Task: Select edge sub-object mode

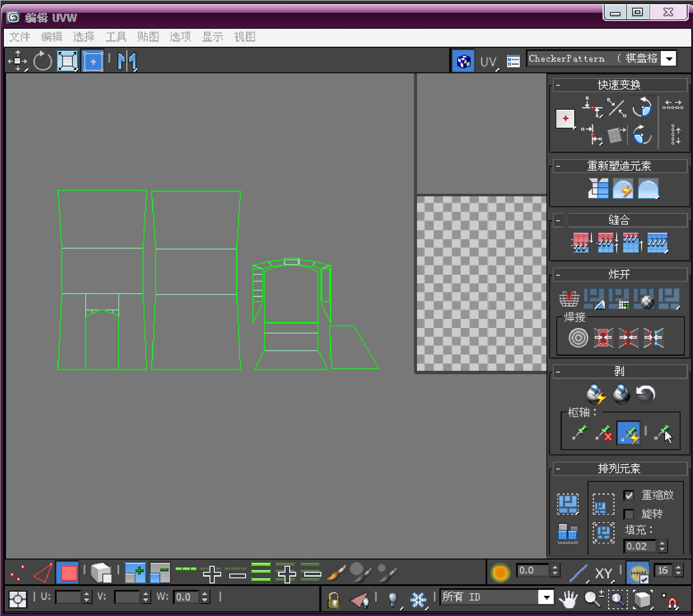Action: pyautogui.click(x=43, y=573)
